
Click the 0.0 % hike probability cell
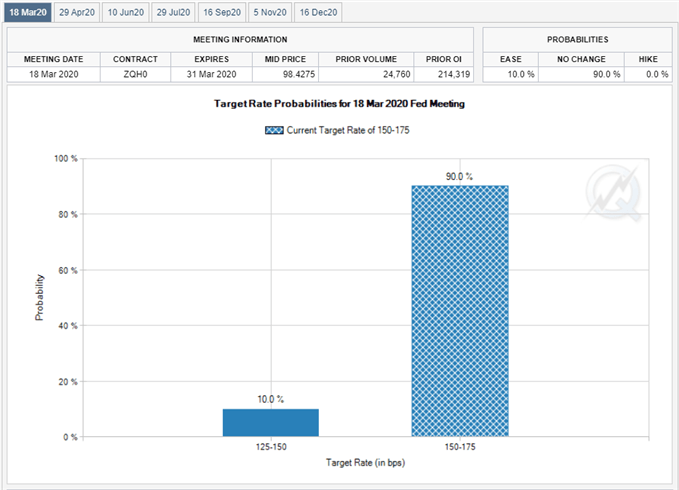(x=648, y=74)
